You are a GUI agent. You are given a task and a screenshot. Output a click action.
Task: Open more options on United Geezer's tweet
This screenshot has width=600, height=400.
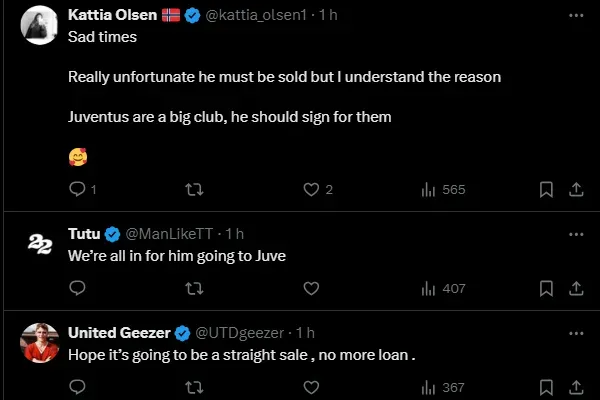[576, 332]
